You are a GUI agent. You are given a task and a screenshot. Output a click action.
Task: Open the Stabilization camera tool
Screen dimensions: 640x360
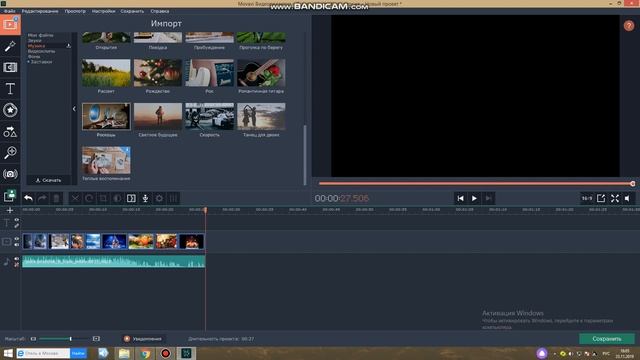[10, 174]
